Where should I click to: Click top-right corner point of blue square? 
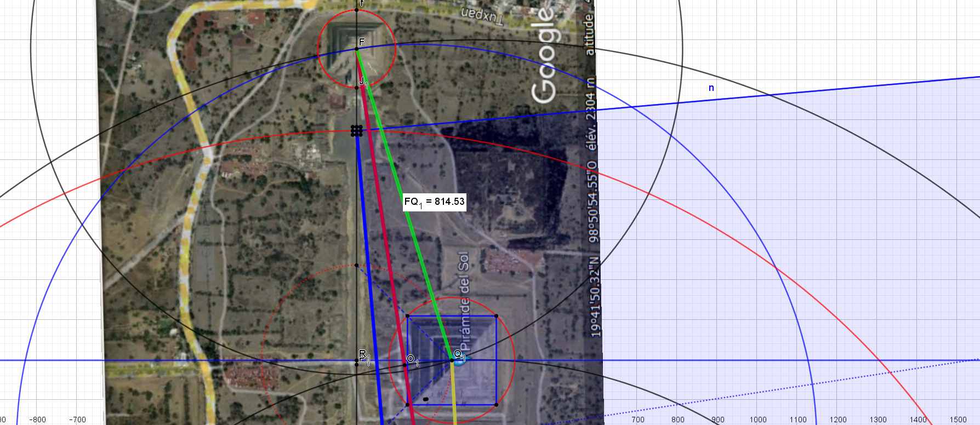[496, 316]
